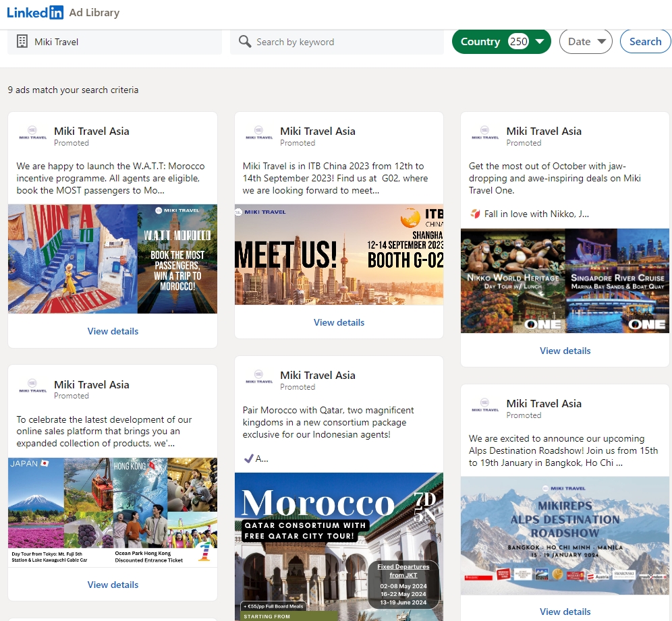This screenshot has height=621, width=672.
Task: Click the 250 count badge on Country filter
Action: coord(518,42)
